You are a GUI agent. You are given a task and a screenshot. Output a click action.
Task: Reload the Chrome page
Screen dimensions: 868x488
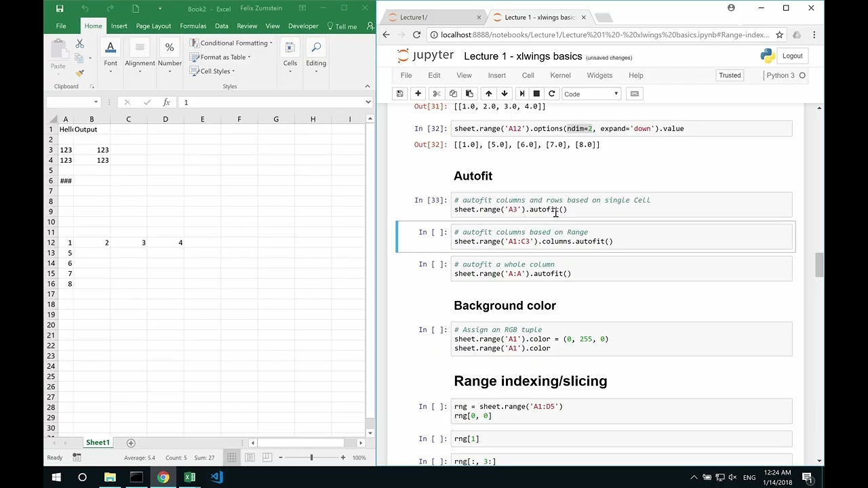point(416,35)
